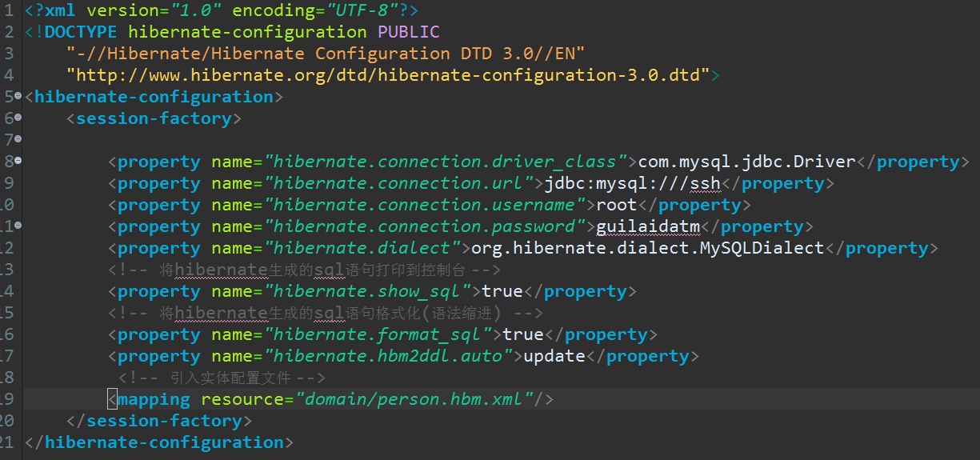980x460 pixels.
Task: Click the mapping tag name on the highlighted line
Action: coord(154,399)
